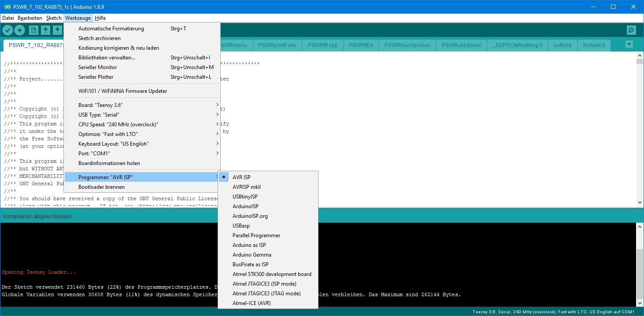Pick Arduino Gemma programmer
644x316 pixels.
268,255
